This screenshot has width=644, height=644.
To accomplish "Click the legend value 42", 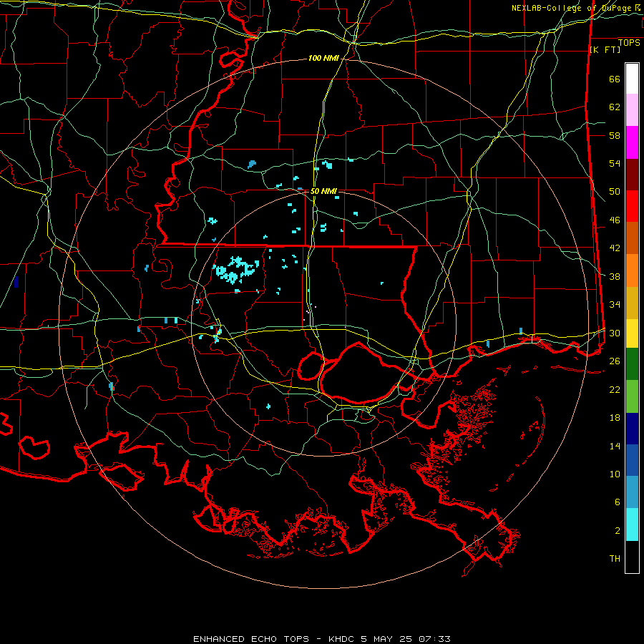I will (615, 248).
